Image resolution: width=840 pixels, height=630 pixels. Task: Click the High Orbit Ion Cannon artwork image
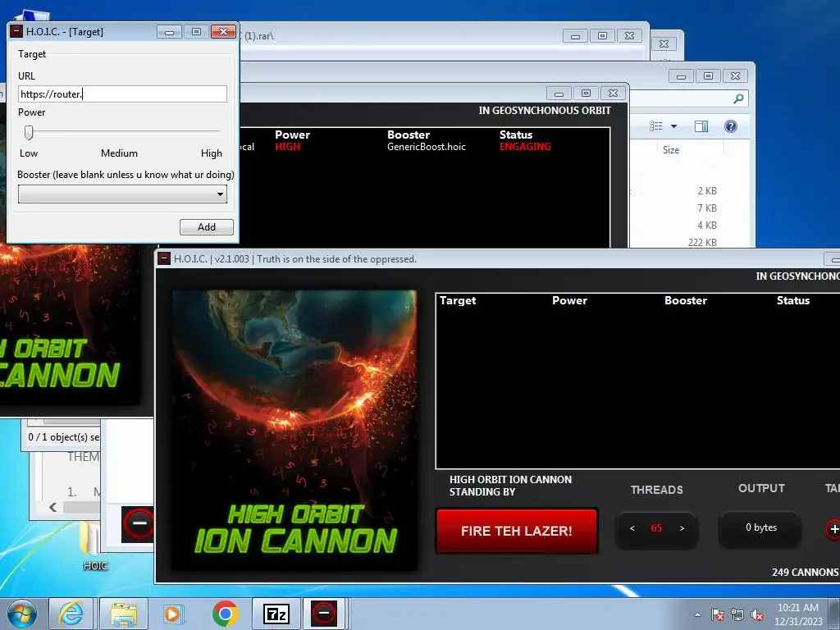coord(294,430)
